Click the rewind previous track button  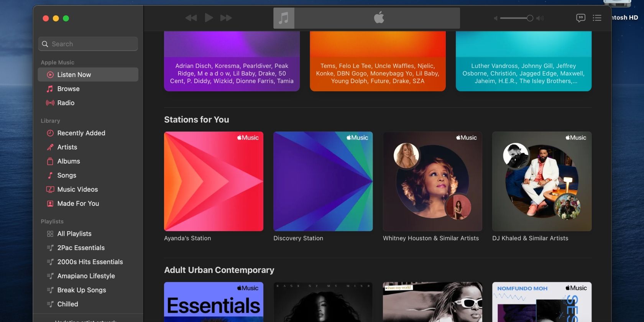(x=191, y=18)
